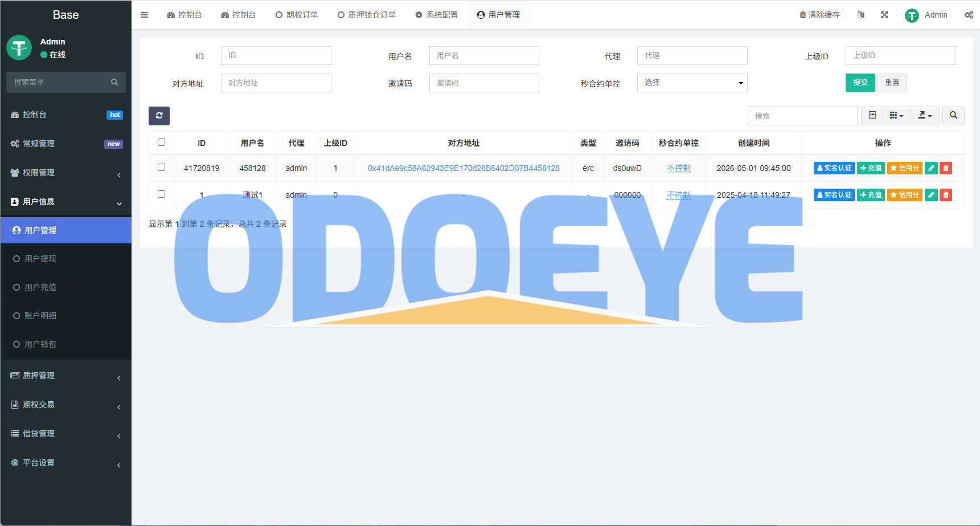
Task: Click the 创建时间 column header
Action: tap(753, 143)
